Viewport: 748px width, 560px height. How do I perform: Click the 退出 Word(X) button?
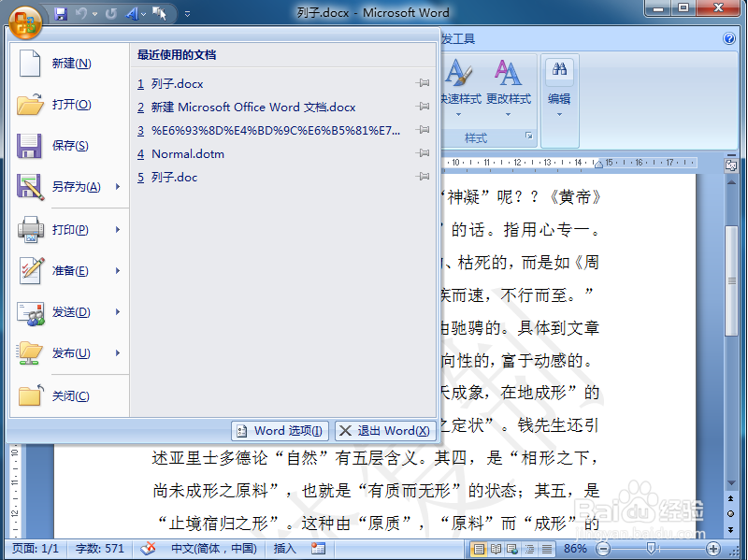coord(385,431)
